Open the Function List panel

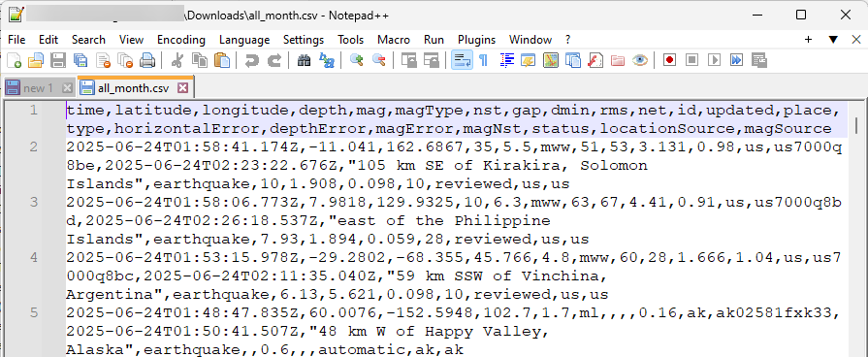[x=595, y=60]
